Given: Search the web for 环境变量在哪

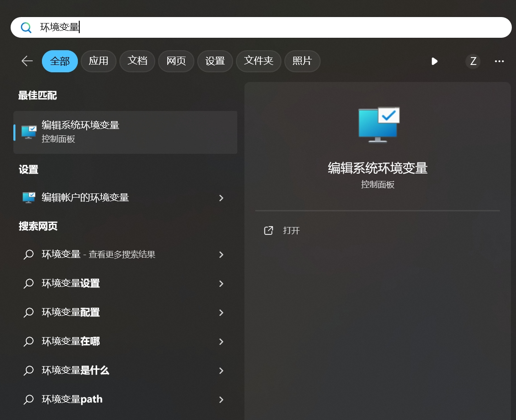Looking at the screenshot, I should (71, 342).
